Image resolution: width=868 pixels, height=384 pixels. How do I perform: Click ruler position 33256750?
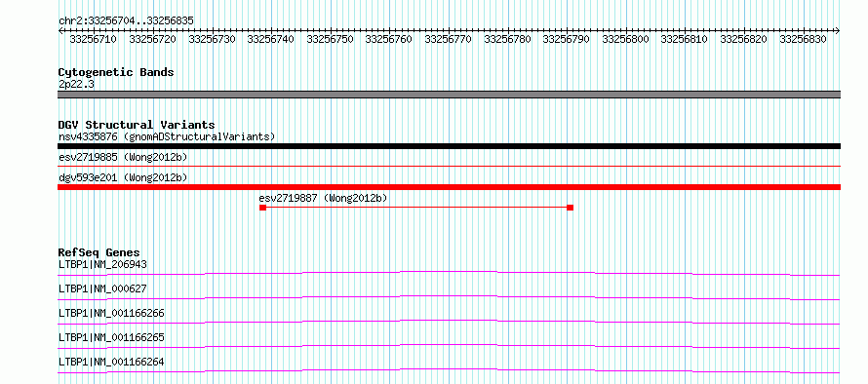coord(330,39)
